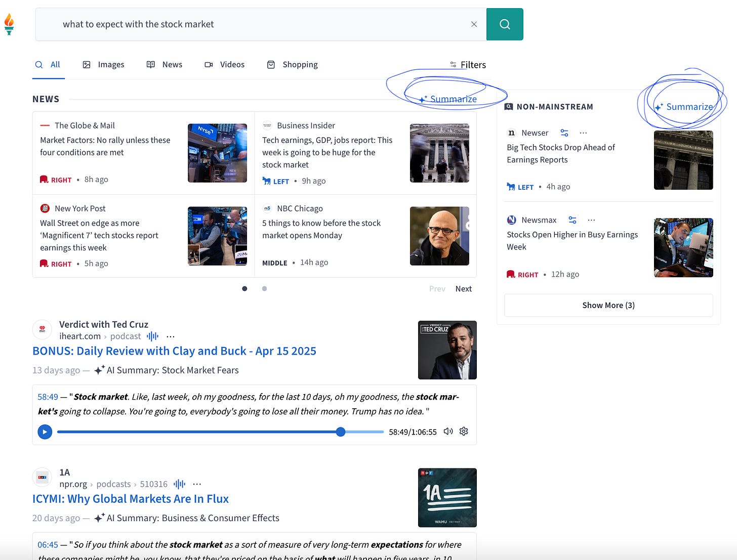Open three-dot menu for 1A npr.org result
The height and width of the screenshot is (560, 737).
pos(197,484)
